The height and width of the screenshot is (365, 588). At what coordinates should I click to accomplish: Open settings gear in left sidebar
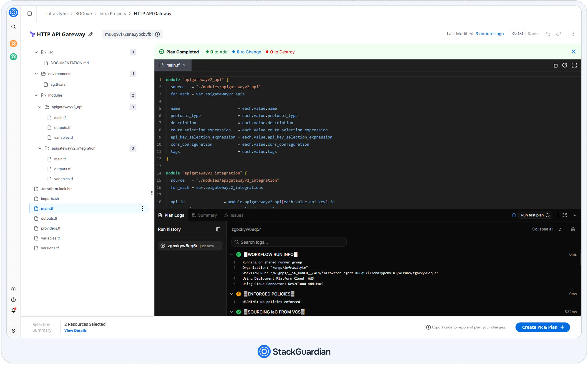pos(13,289)
